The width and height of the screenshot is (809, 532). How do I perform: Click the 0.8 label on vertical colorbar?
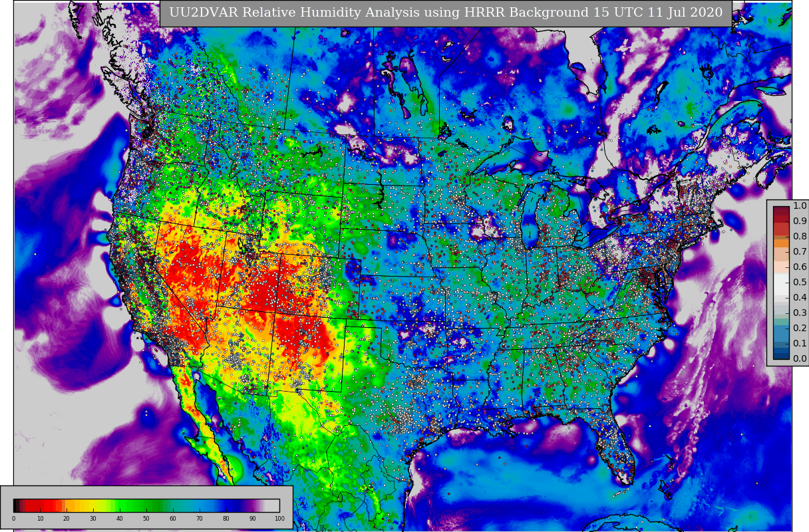pyautogui.click(x=800, y=236)
